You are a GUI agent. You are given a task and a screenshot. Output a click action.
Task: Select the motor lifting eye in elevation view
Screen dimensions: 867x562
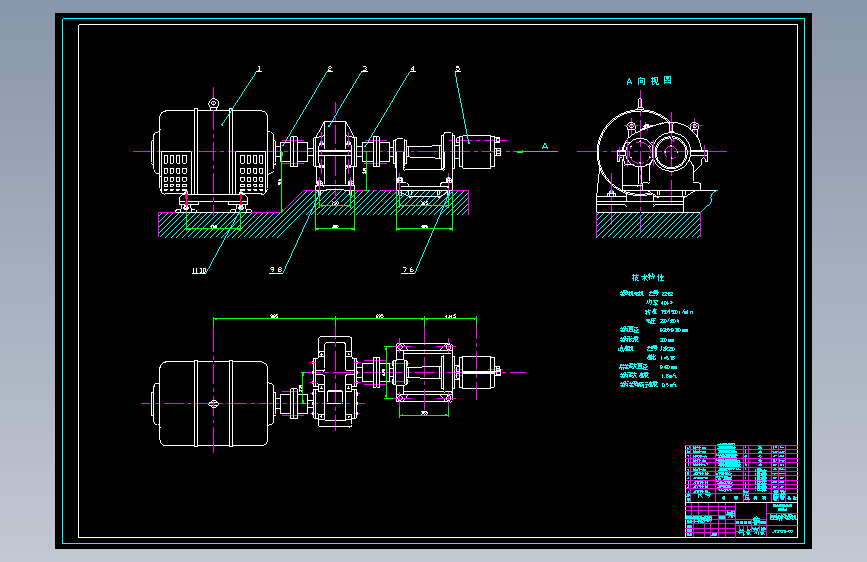point(213,103)
